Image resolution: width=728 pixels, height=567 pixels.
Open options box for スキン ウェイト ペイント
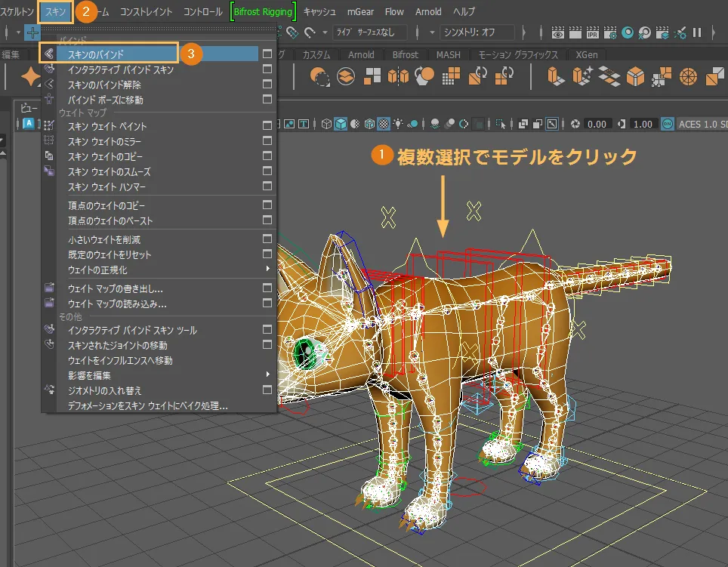pyautogui.click(x=267, y=126)
